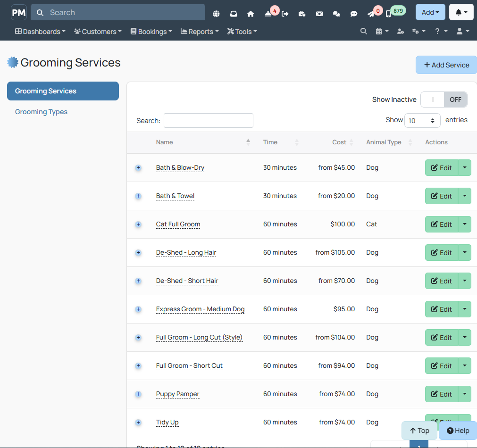Toggle the Show Inactive switch
Image resolution: width=477 pixels, height=448 pixels.
[444, 100]
